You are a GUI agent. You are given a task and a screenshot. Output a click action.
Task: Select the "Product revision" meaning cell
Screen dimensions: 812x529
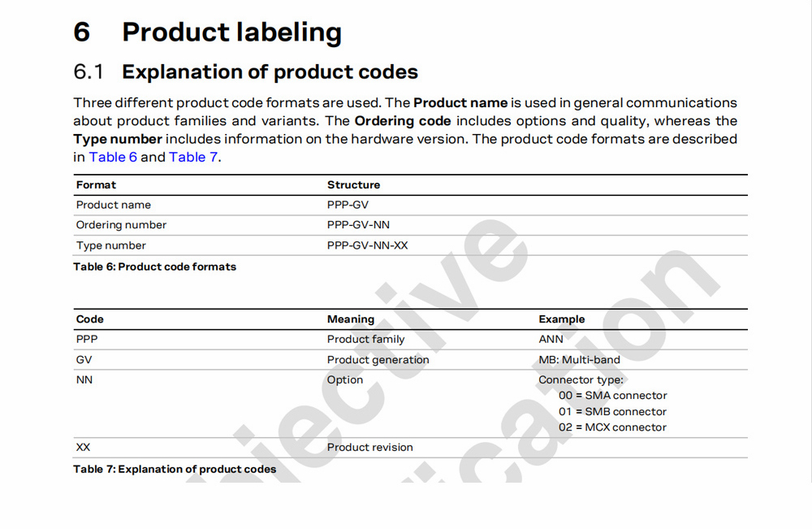coord(369,448)
